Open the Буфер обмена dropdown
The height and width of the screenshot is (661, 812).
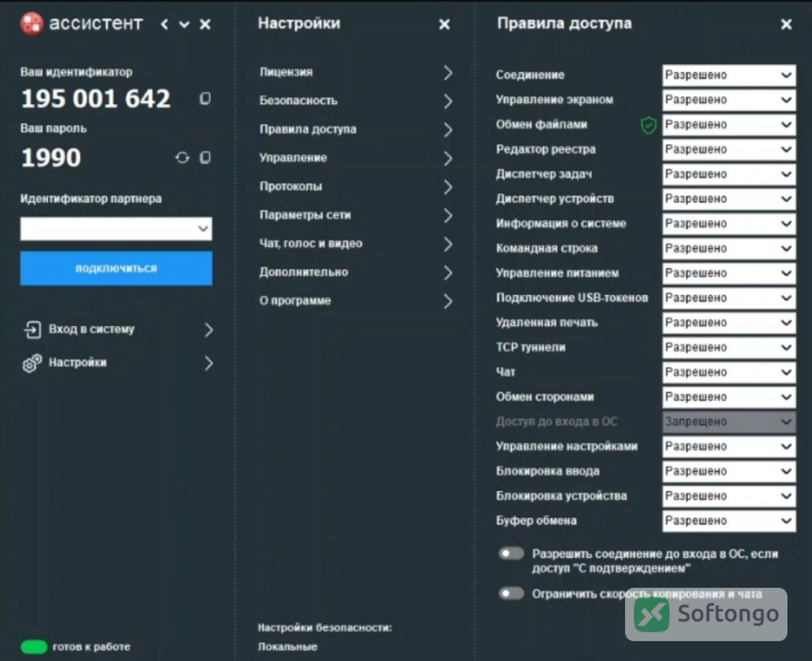pyautogui.click(x=729, y=521)
